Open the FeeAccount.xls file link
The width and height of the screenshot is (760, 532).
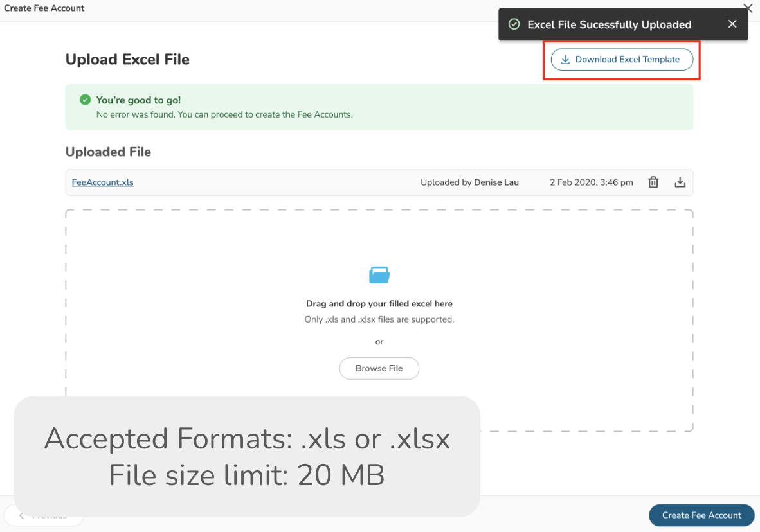103,182
